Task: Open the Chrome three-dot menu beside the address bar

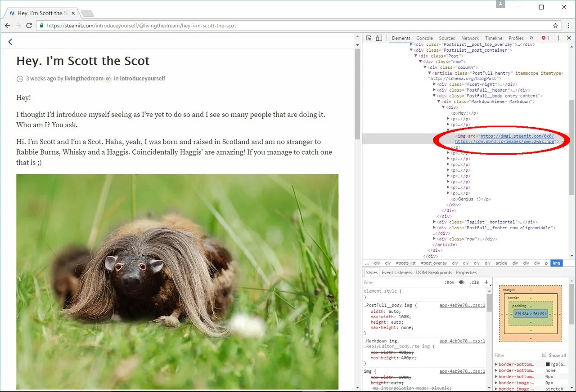Action: 569,26
